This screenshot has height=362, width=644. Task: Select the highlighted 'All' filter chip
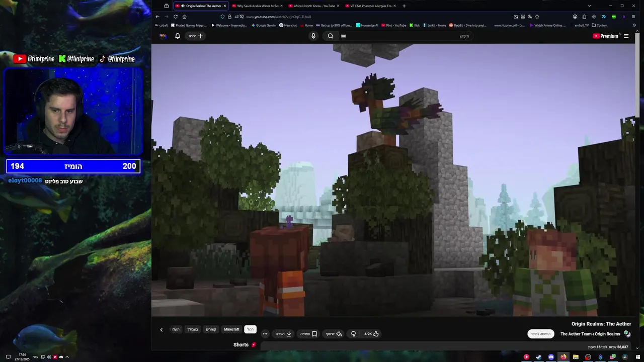click(x=250, y=329)
